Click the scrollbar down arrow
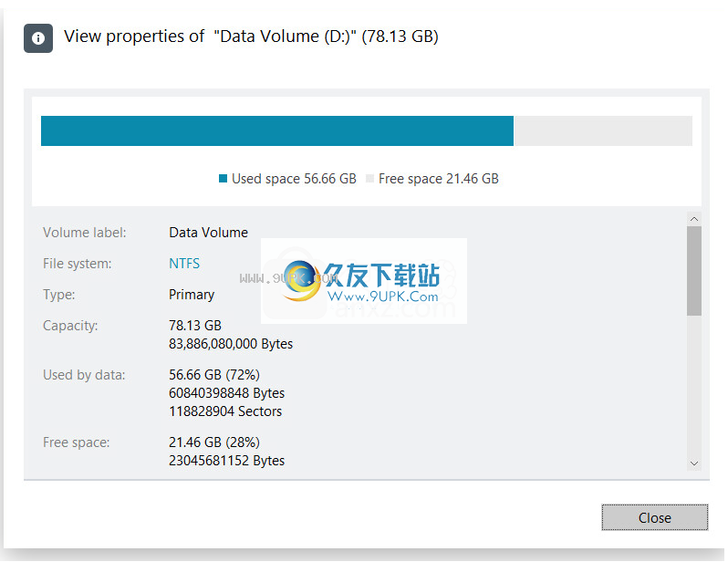The width and height of the screenshot is (728, 562). pyautogui.click(x=694, y=463)
